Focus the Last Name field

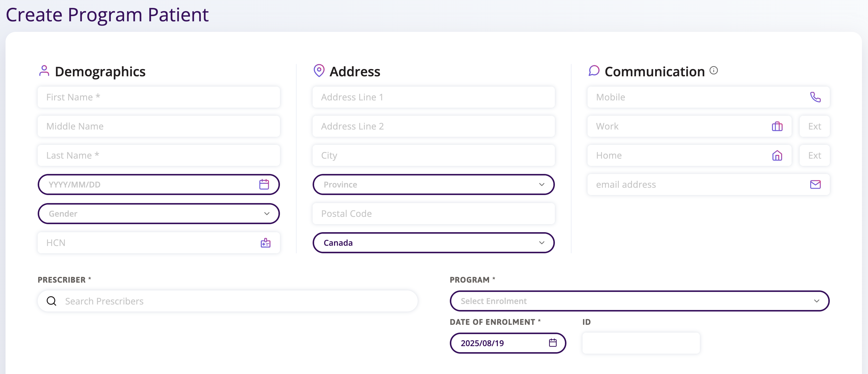click(159, 155)
